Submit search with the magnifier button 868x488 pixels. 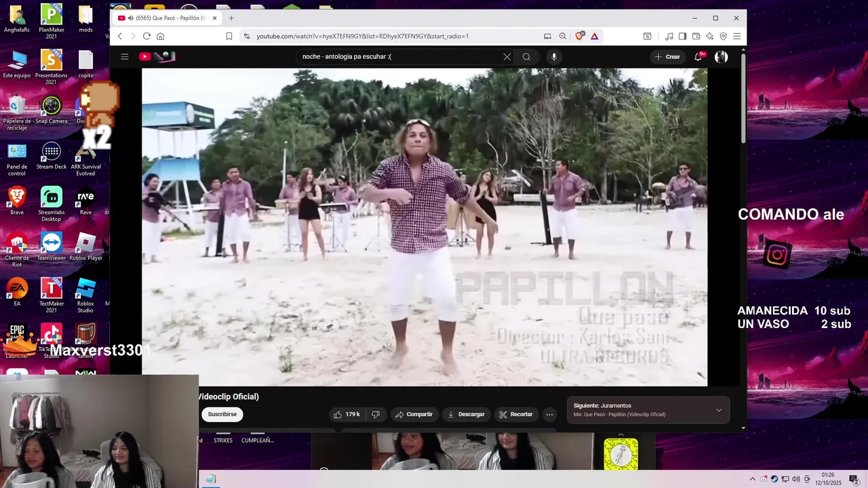tap(526, 57)
